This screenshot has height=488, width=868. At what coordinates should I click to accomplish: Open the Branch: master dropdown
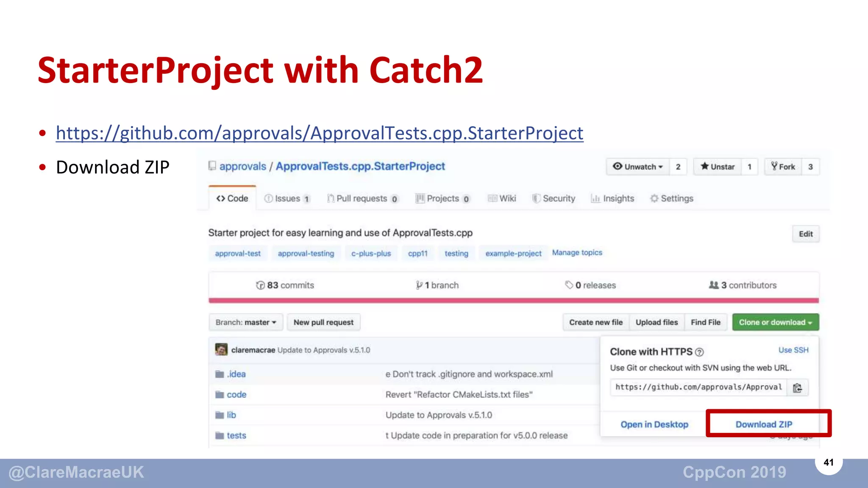tap(246, 322)
